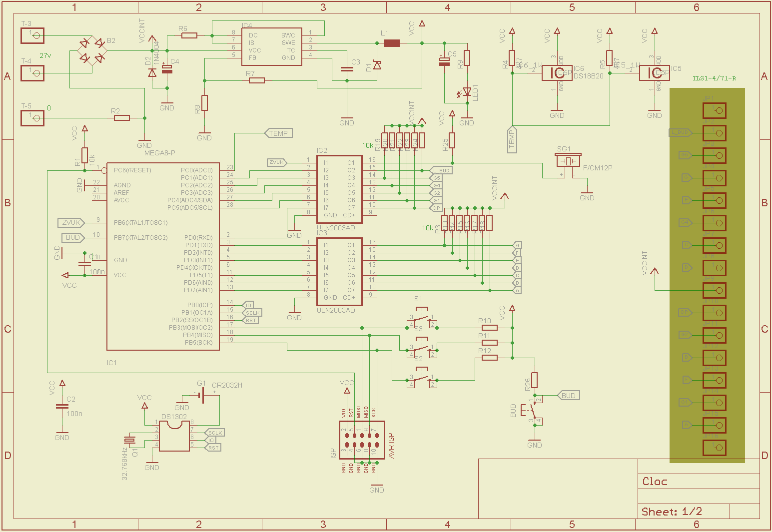This screenshot has height=532, width=772.
Task: Click the B2 bridge rectifier symbol
Action: 92,50
